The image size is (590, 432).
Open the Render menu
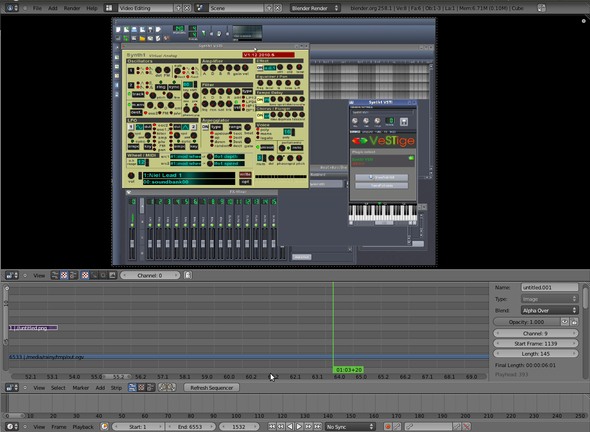71,8
